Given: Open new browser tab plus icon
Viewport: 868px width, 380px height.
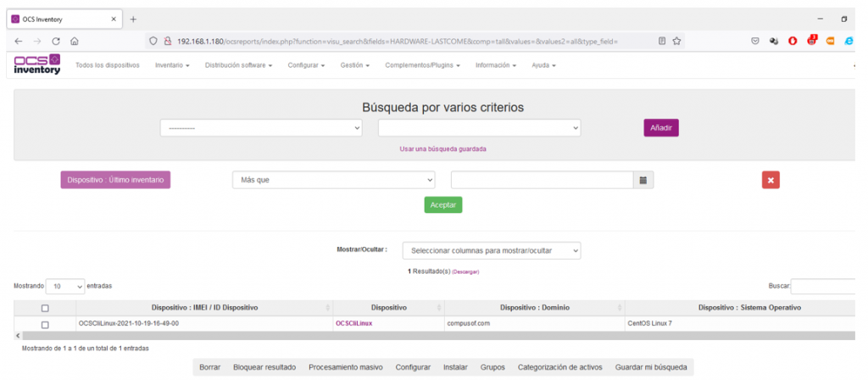Looking at the screenshot, I should [133, 20].
